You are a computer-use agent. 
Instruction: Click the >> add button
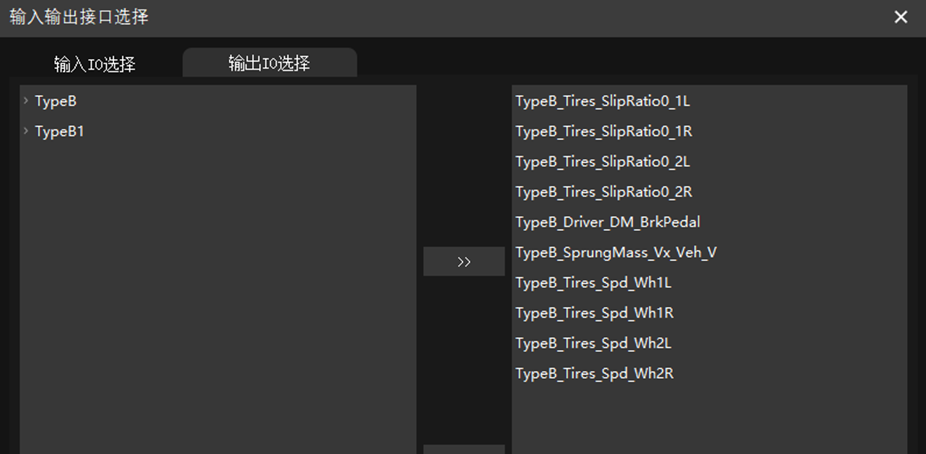pyautogui.click(x=464, y=262)
